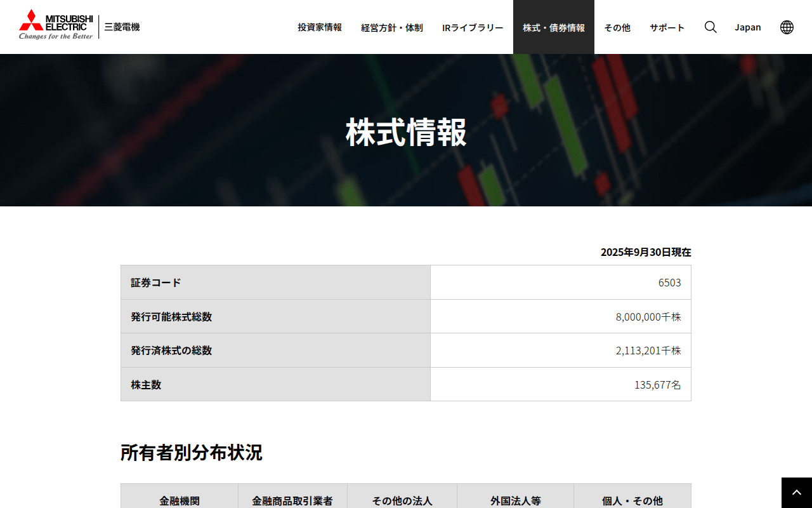
Task: Open the その他 menu
Action: coord(617,27)
